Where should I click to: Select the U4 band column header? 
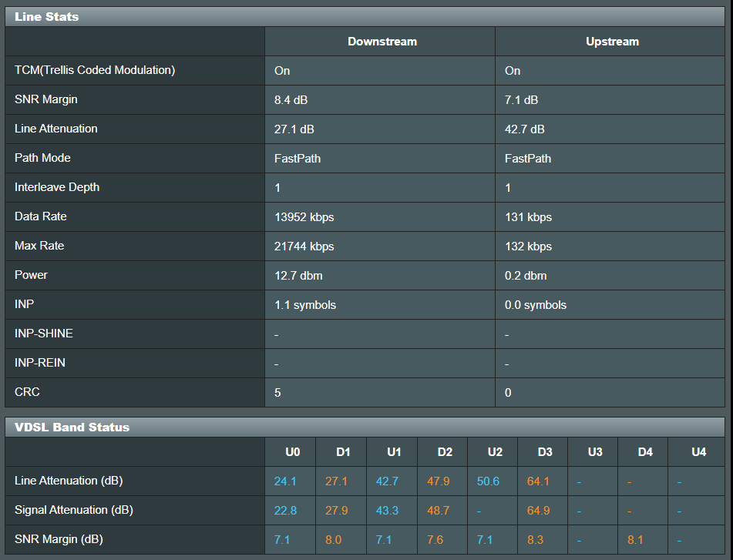(x=698, y=452)
